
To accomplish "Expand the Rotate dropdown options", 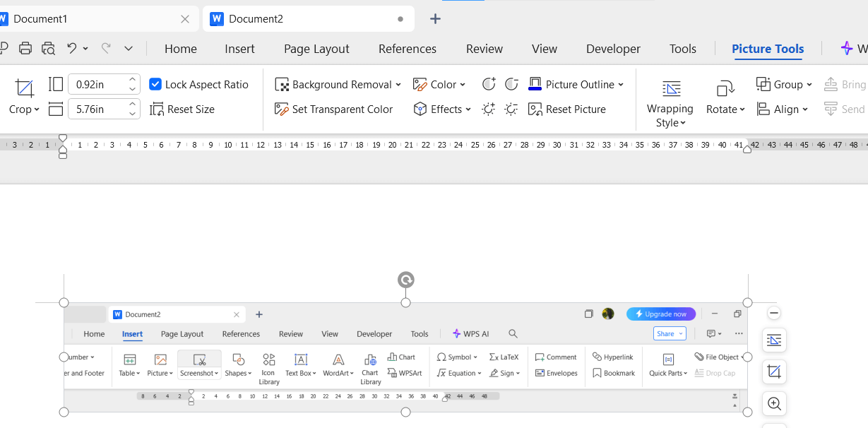I will (x=742, y=110).
